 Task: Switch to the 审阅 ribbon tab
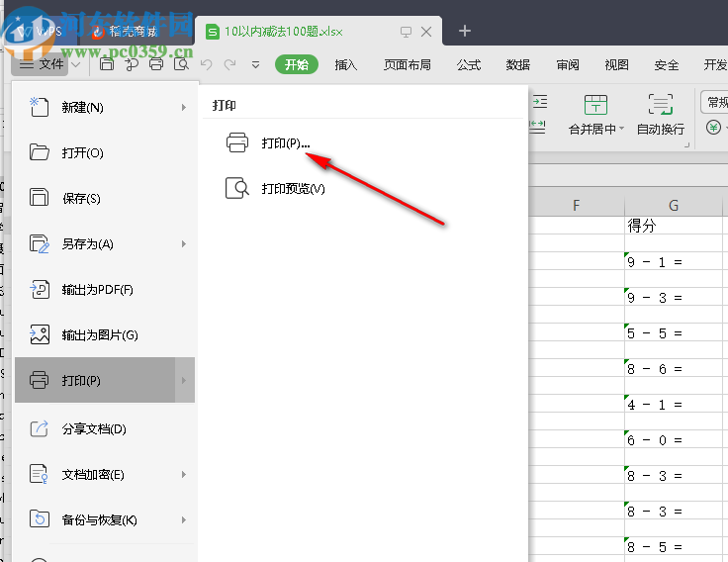(x=568, y=64)
